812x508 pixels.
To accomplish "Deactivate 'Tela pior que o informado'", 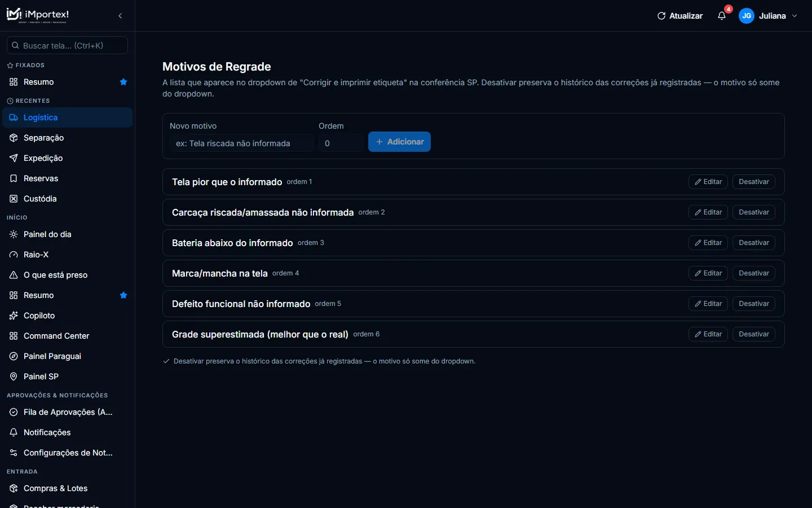I will point(754,182).
